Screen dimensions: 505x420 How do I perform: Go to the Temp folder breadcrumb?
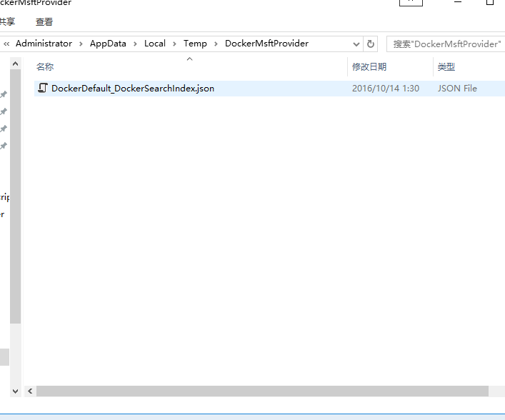(x=195, y=44)
